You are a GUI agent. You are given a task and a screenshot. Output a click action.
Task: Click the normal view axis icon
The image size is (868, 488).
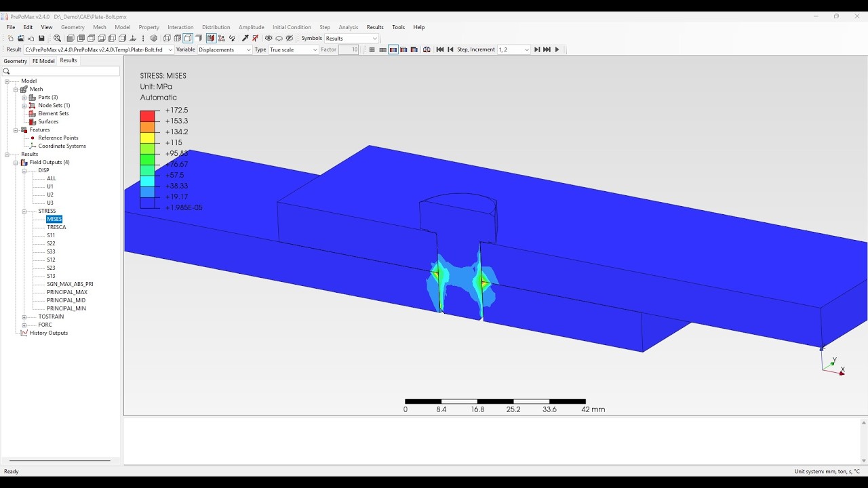(133, 39)
